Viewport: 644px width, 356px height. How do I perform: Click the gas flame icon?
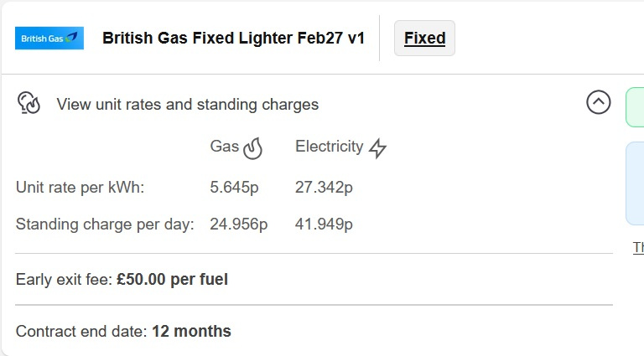[252, 148]
